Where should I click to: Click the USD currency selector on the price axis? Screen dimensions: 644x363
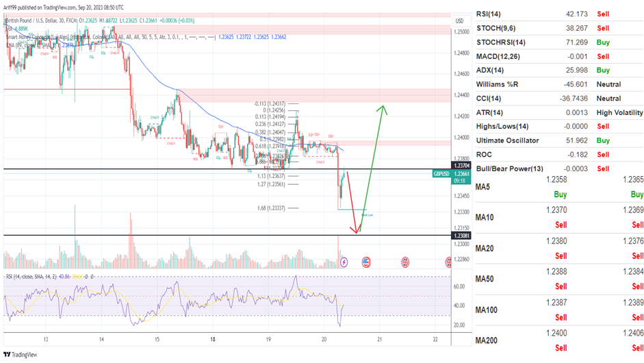point(459,21)
